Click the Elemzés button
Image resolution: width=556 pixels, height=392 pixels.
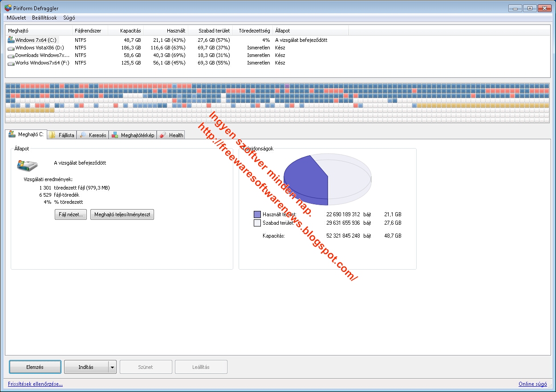(x=35, y=367)
